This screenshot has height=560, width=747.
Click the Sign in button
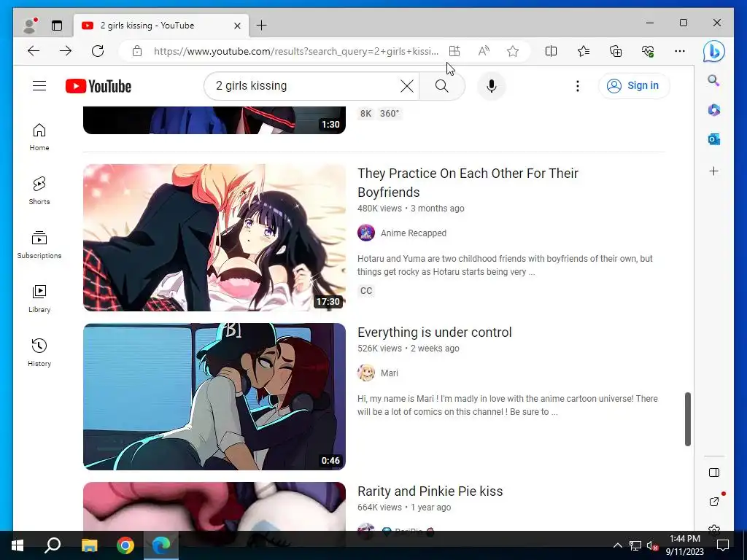click(x=634, y=86)
